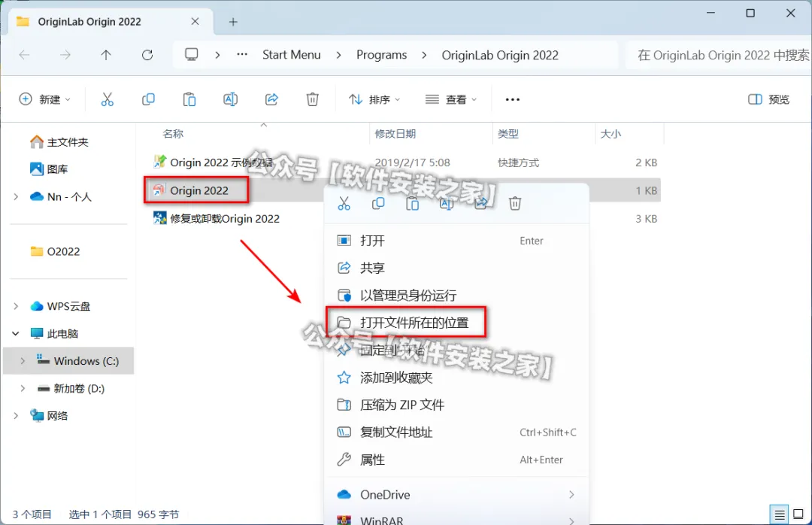Viewport: 812px width, 525px height.
Task: Switch to large icons view in status bar
Action: pyautogui.click(x=798, y=514)
